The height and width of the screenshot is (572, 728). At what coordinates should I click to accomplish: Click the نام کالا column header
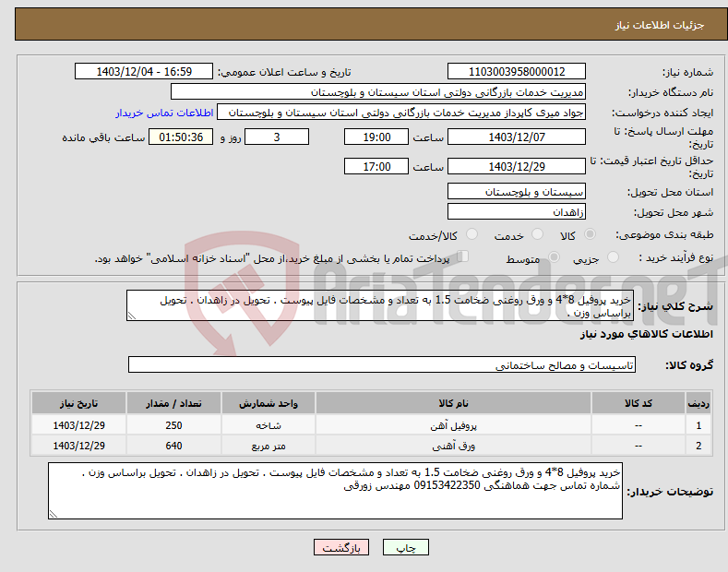[x=453, y=403]
